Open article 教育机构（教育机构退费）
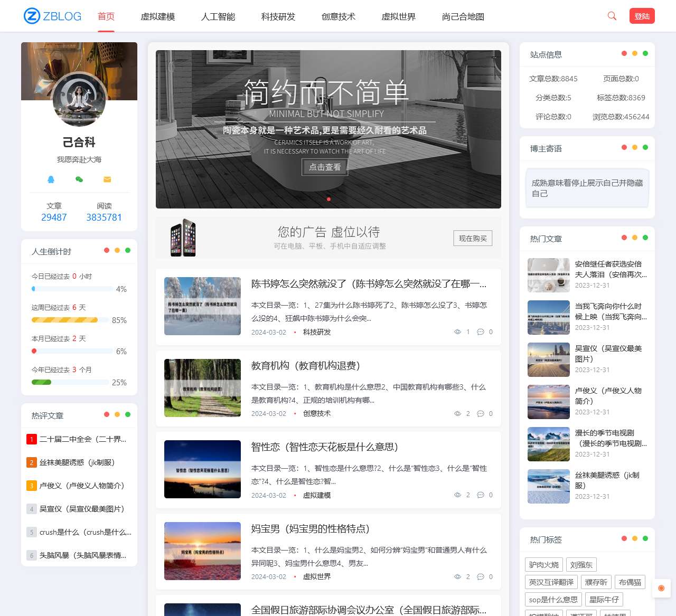Viewport: 676px width, 616px height. coord(306,366)
